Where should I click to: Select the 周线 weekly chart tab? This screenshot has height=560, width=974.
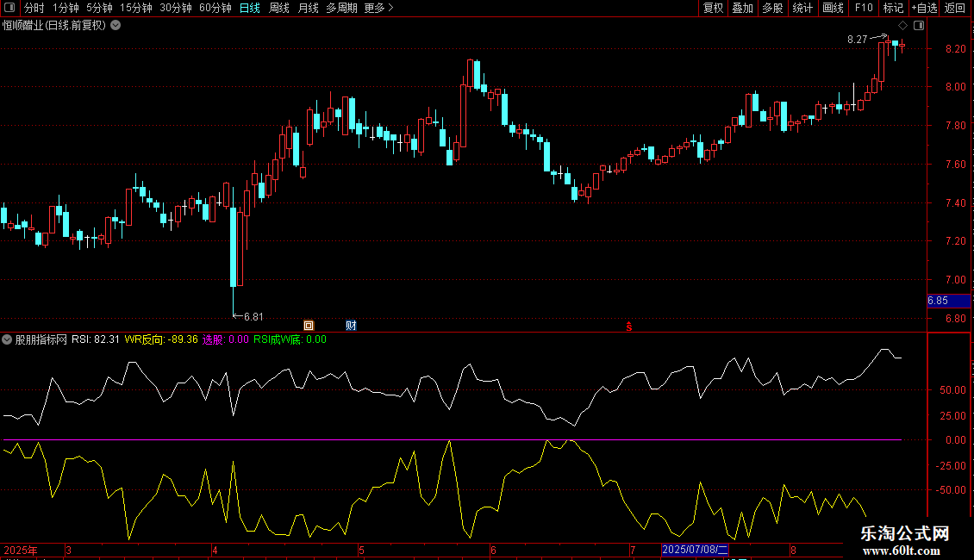(279, 8)
